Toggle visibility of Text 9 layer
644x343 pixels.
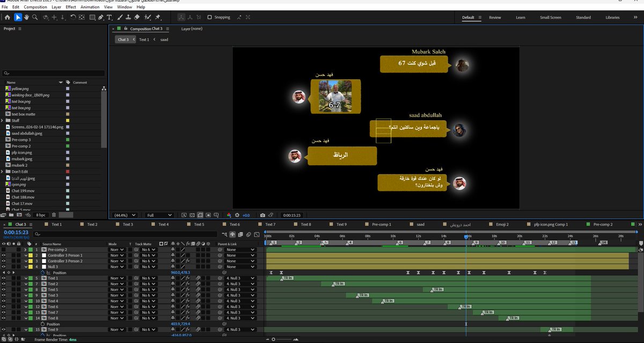click(4, 330)
